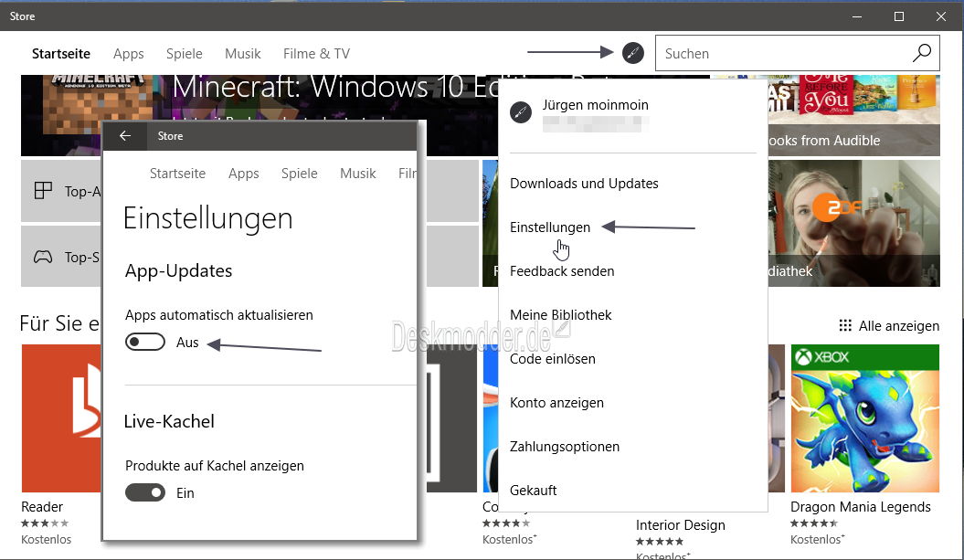Click the Dragon Mania Legends title
This screenshot has width=964, height=560.
click(x=860, y=506)
